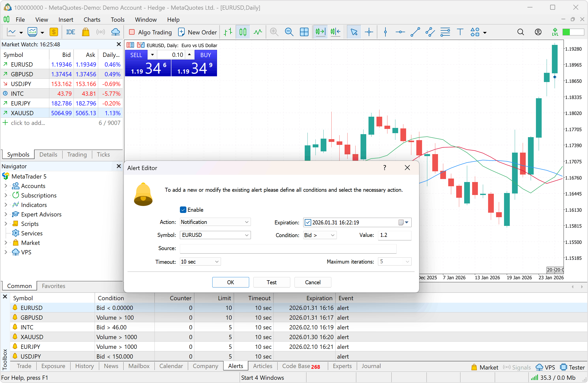Image resolution: width=588 pixels, height=383 pixels.
Task: Open the Condition dropdown showing Bid >
Action: 320,235
